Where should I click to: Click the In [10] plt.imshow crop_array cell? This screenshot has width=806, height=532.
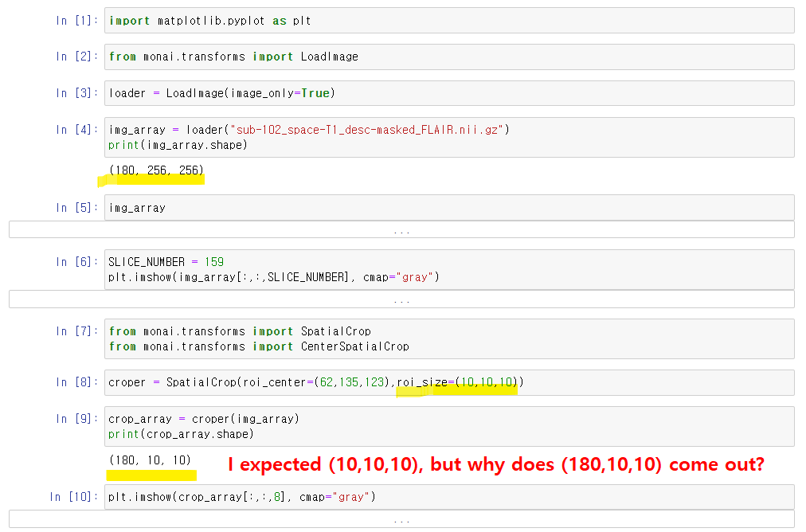[x=449, y=497]
